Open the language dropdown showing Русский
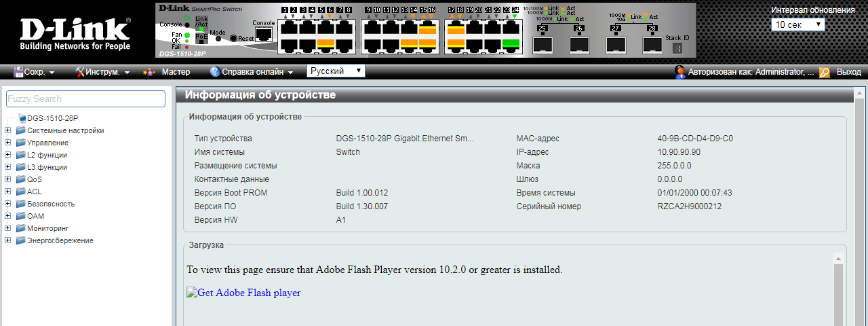Screen dimensions: 868x326 click(x=336, y=71)
